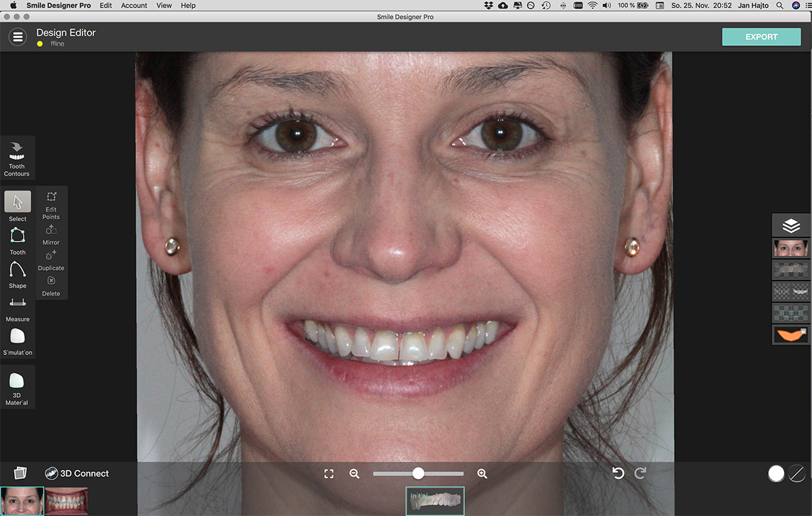Open the Apple menu
This screenshot has height=516, width=812.
pos(13,5)
